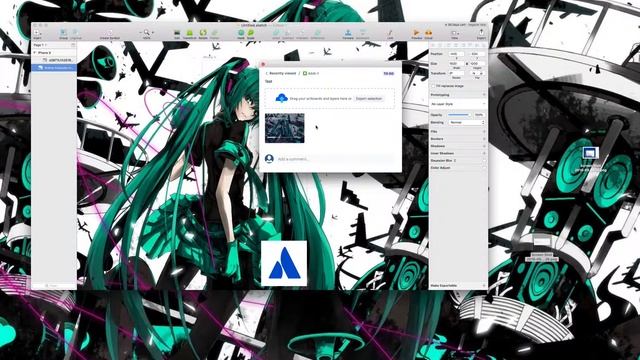Click the Intersect toolbar icon
This screenshot has width=640, height=360.
pos(302,32)
